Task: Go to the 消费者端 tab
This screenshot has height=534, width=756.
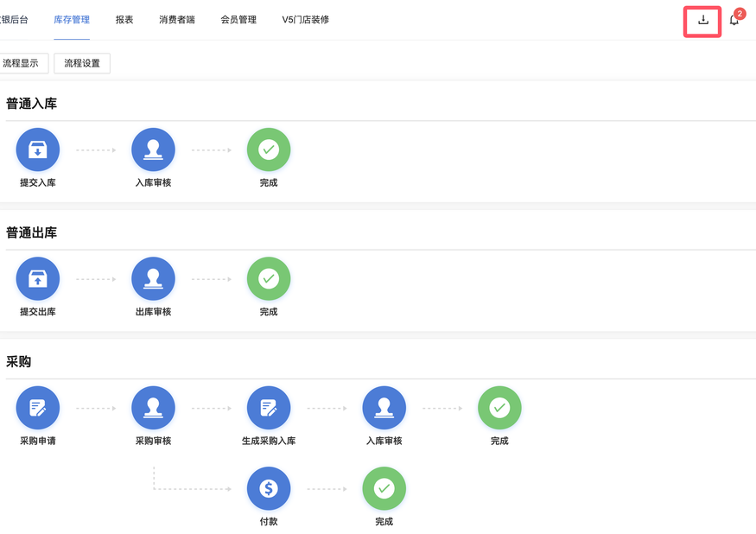Action: [x=177, y=20]
